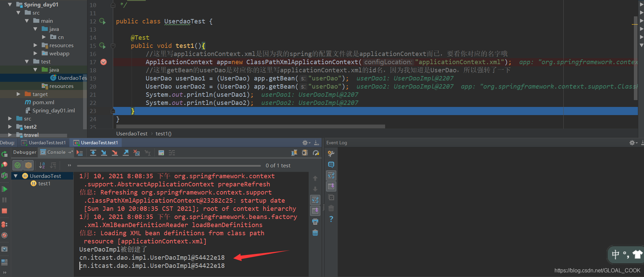Toggle auto-test icon in debug sidebar
644x277 pixels.
[x=4, y=176]
